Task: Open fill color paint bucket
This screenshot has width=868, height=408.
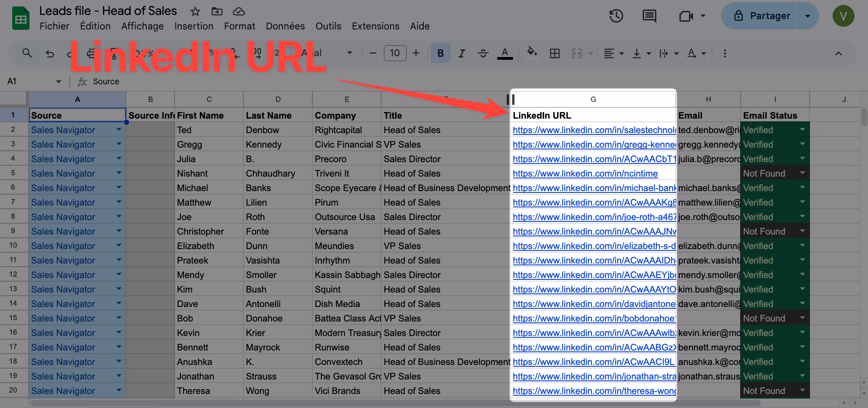Action: tap(532, 53)
